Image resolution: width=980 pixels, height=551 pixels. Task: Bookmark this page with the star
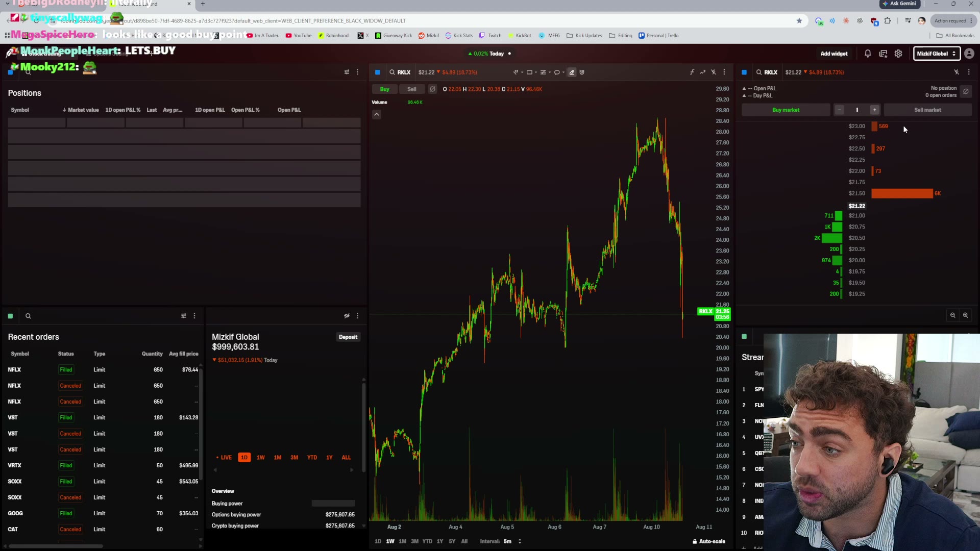click(799, 21)
